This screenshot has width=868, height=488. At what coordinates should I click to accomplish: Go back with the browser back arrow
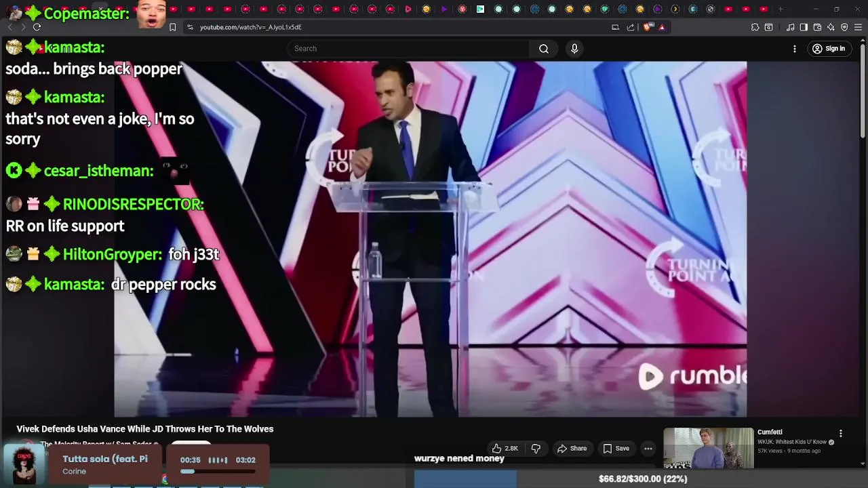[x=9, y=27]
